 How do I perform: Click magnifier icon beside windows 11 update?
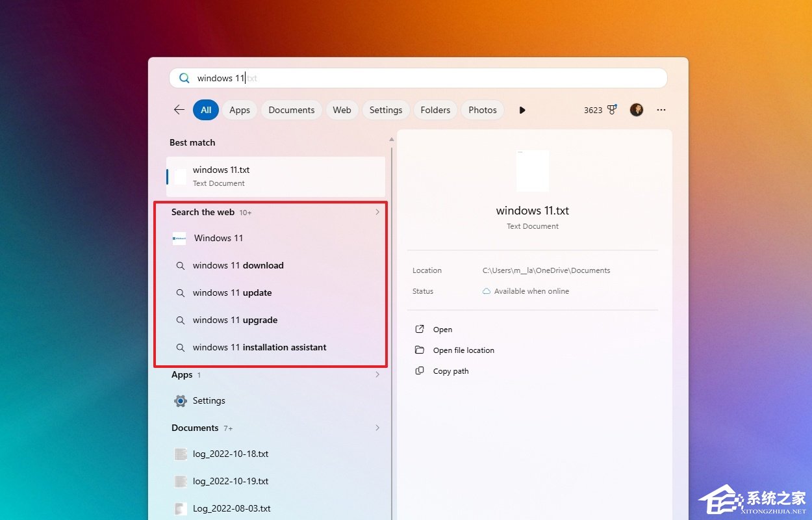point(181,293)
